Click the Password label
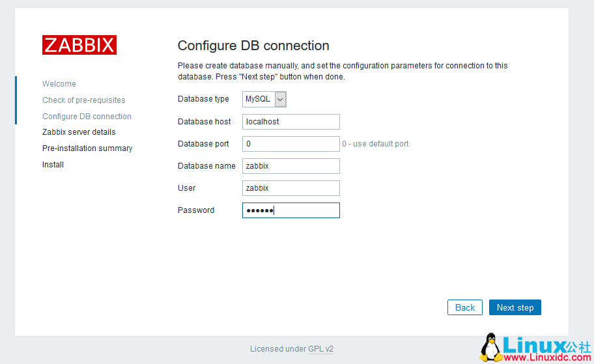This screenshot has width=594, height=364. (196, 210)
